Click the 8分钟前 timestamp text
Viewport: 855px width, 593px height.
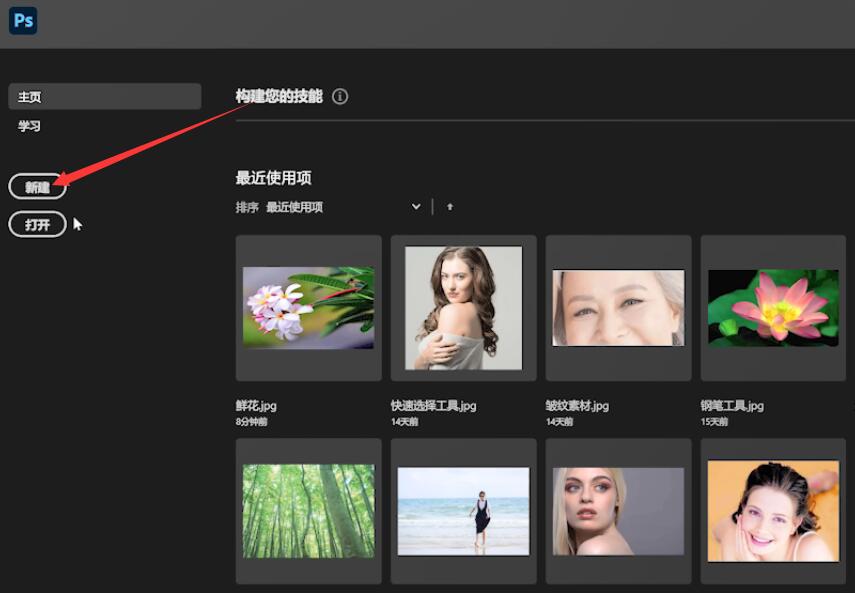coord(251,421)
